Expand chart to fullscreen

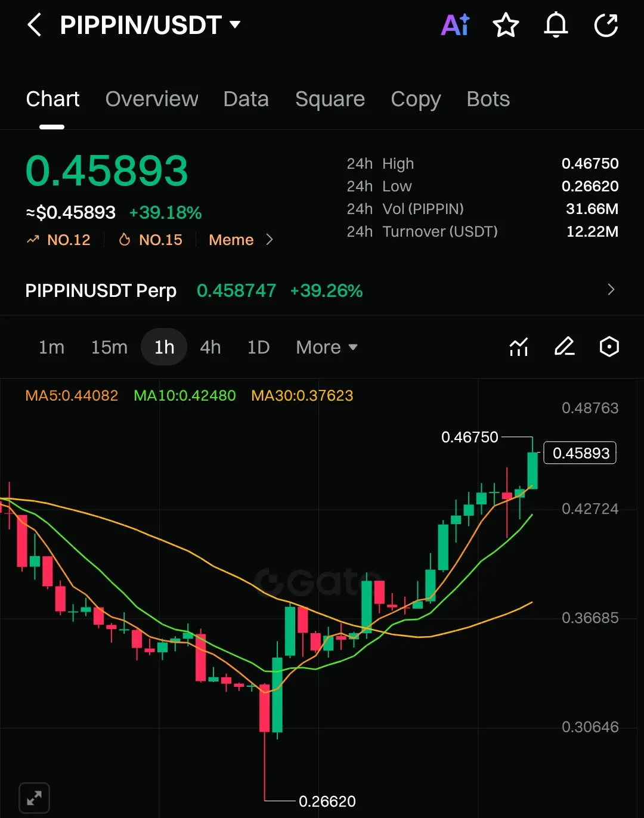tap(34, 798)
